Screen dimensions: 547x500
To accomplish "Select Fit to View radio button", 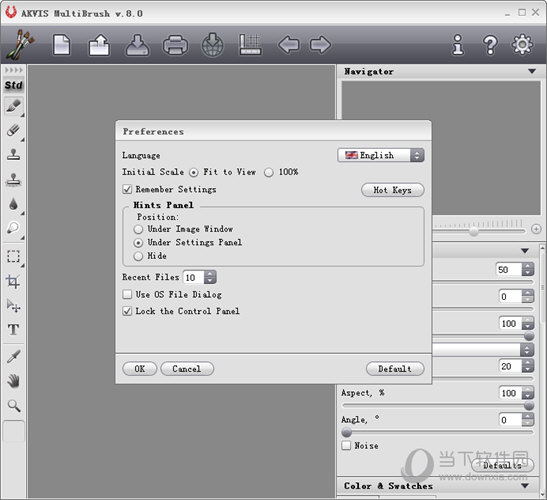I will pyautogui.click(x=194, y=172).
